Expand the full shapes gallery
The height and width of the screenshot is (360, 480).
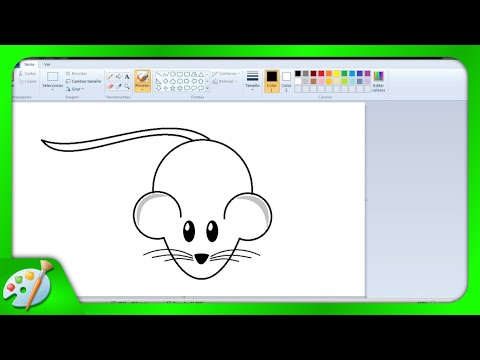[207, 88]
